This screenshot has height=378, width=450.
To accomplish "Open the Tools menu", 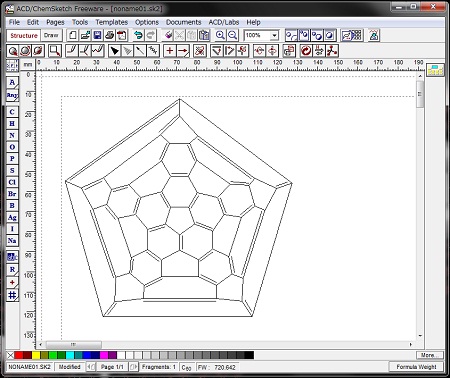I will pyautogui.click(x=80, y=22).
